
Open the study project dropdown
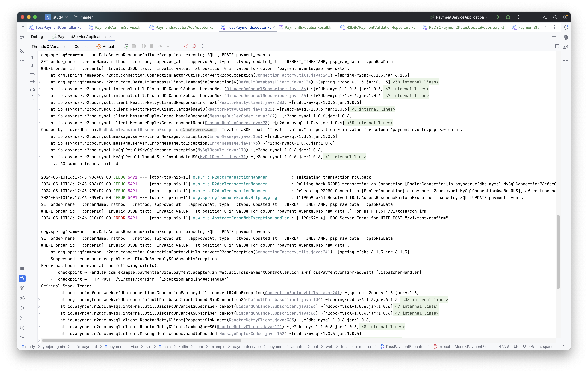(57, 17)
